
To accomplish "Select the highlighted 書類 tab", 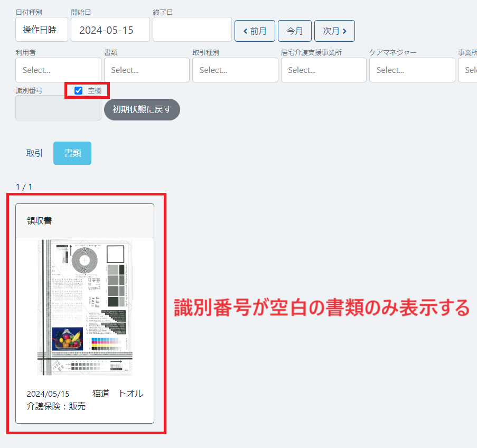I will point(72,153).
